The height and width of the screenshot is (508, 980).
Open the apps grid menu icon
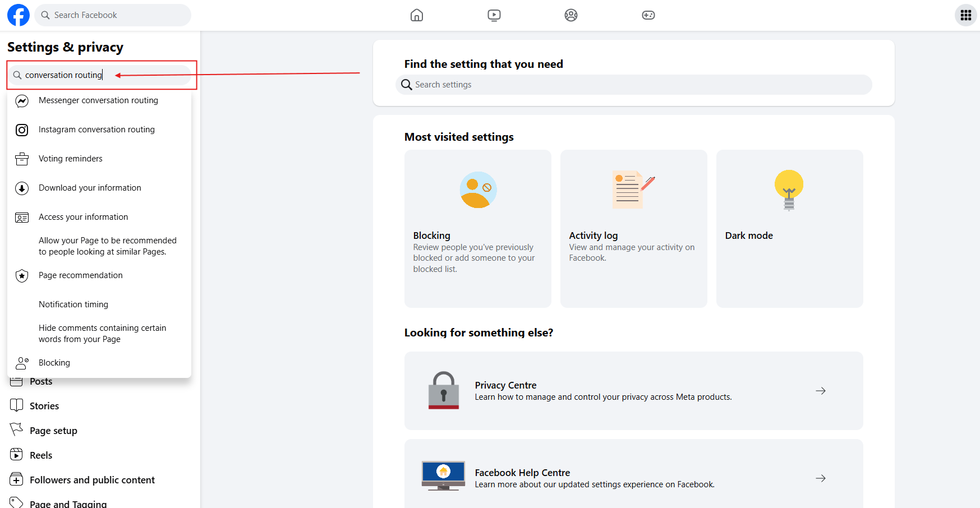(x=965, y=15)
